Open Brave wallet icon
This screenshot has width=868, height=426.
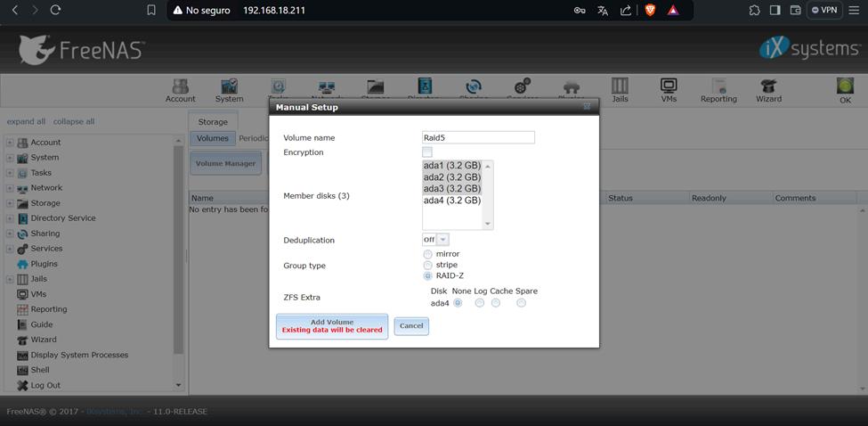coord(795,10)
